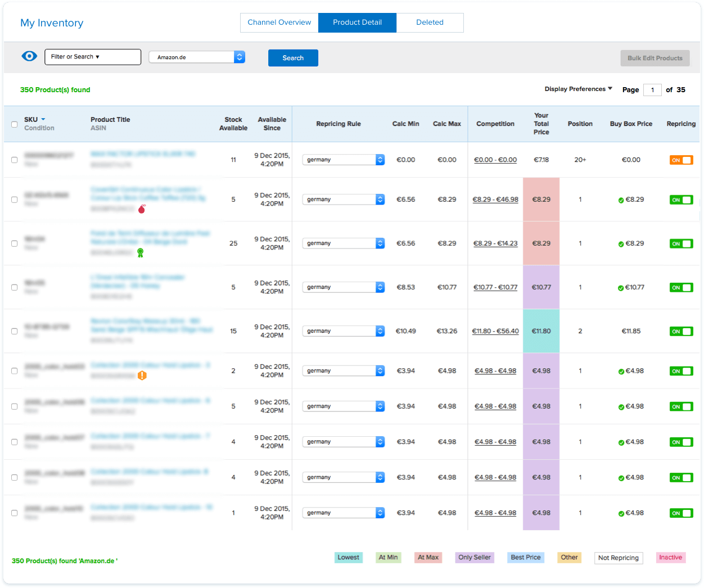Open the €0.00 - €0.00 competition link
The image size is (704, 588).
point(495,160)
